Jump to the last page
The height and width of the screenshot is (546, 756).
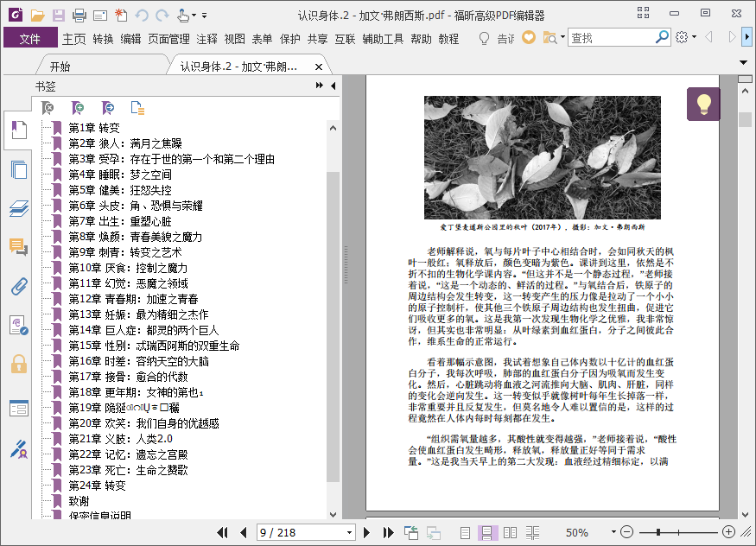click(388, 533)
